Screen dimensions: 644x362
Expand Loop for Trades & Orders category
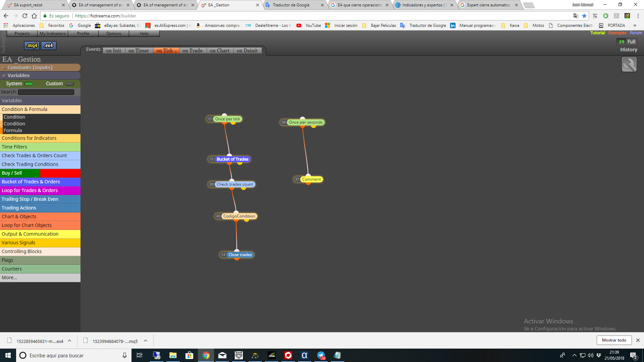(x=40, y=190)
